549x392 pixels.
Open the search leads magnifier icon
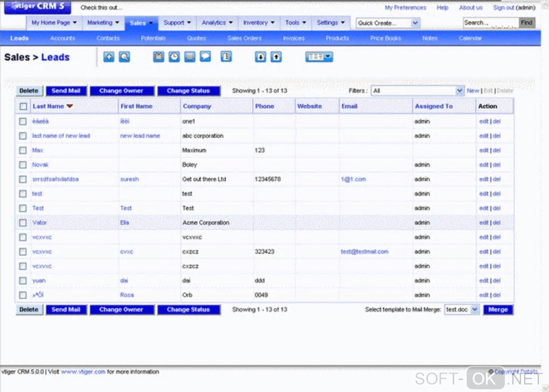pyautogui.click(x=124, y=56)
